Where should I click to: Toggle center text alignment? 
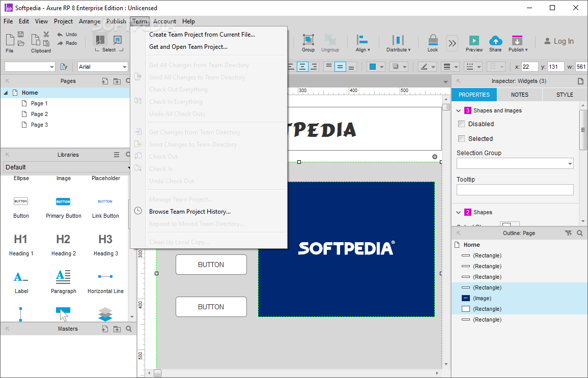click(x=302, y=67)
